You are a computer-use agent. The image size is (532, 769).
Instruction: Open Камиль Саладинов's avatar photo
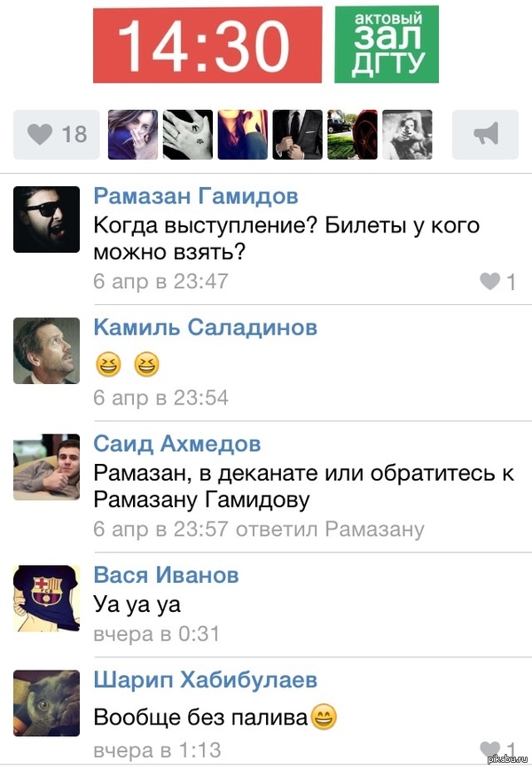pos(47,350)
